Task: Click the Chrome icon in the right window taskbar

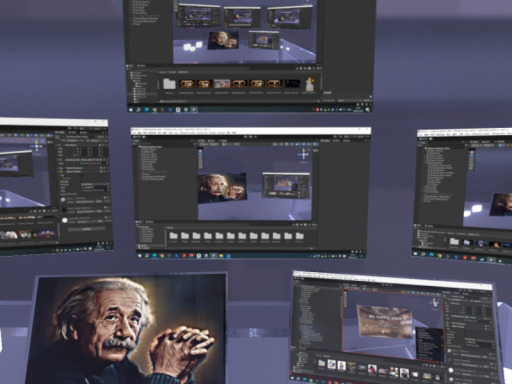Action: coord(440,255)
